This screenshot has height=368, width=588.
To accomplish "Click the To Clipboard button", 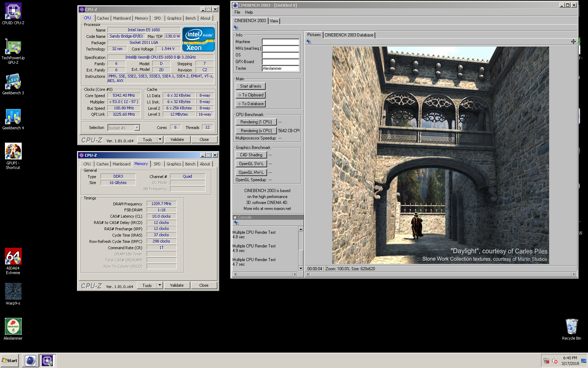I will (x=251, y=95).
